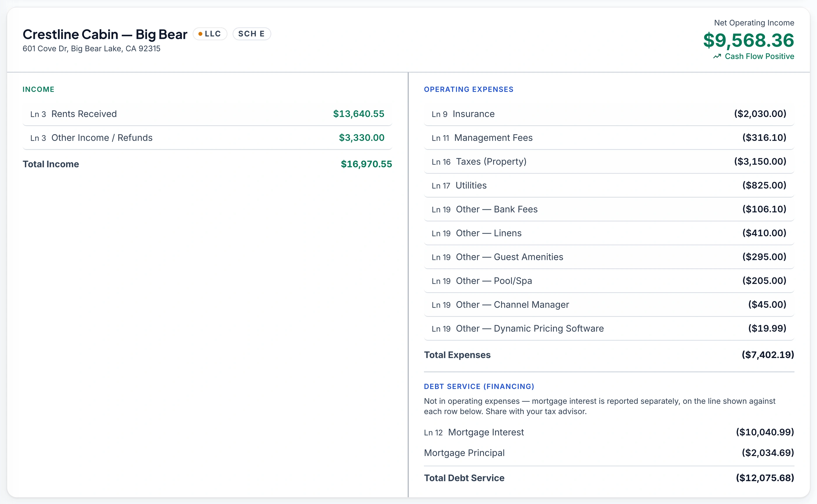Viewport: 817px width, 504px height.
Task: Click the Cash Flow Positive trend arrow icon
Action: [717, 56]
